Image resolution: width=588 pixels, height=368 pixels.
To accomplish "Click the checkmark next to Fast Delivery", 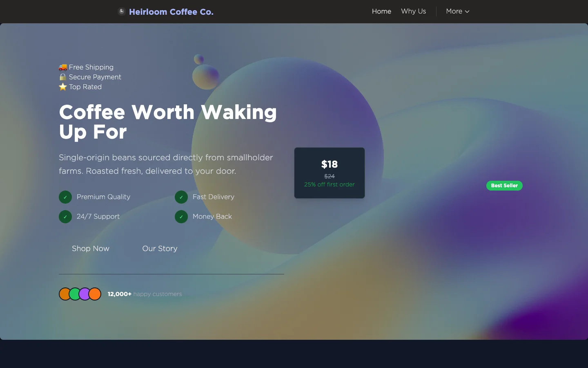I will pyautogui.click(x=181, y=197).
